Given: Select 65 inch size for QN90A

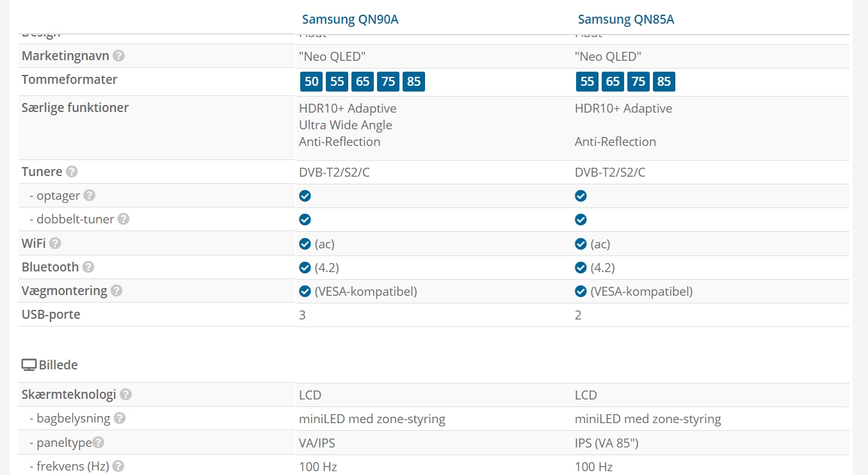Looking at the screenshot, I should [363, 81].
